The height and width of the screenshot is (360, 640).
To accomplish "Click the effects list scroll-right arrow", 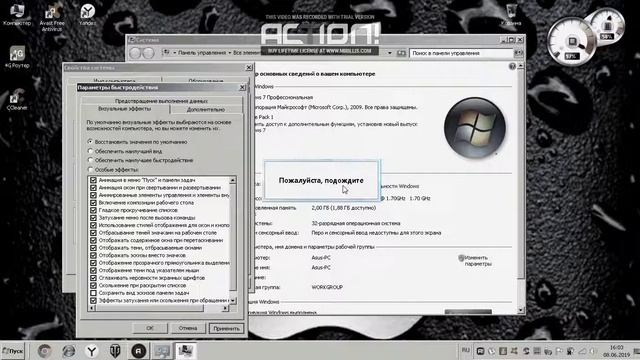I will click(x=225, y=308).
